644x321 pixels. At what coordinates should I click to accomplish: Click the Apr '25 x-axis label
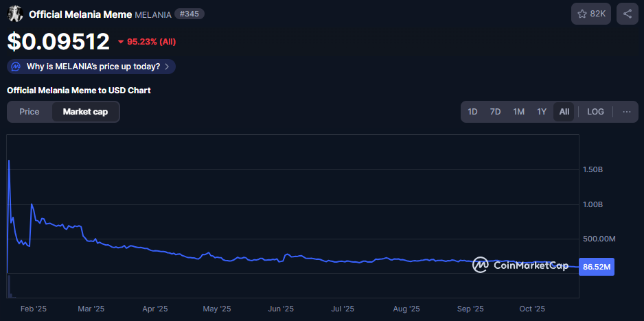point(155,309)
